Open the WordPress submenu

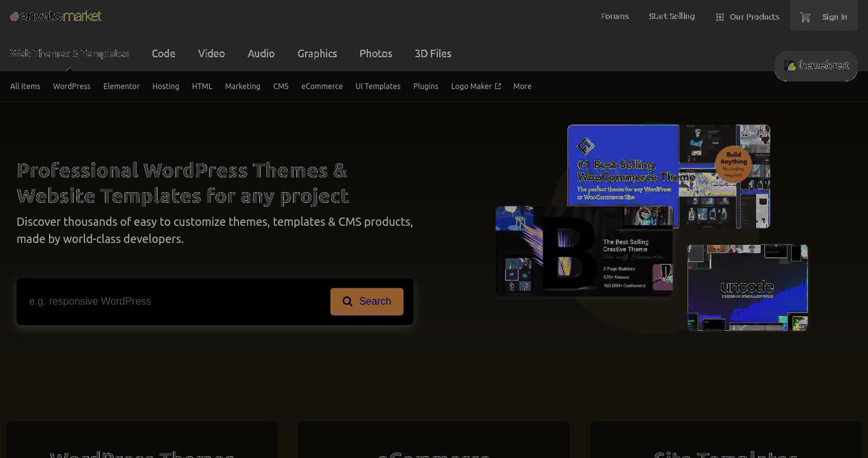pyautogui.click(x=72, y=87)
